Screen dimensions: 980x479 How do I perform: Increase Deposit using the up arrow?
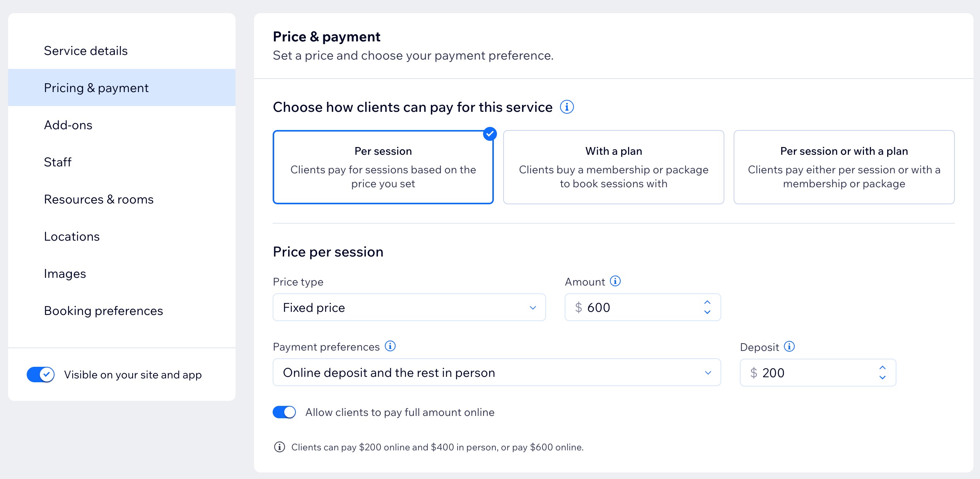882,368
